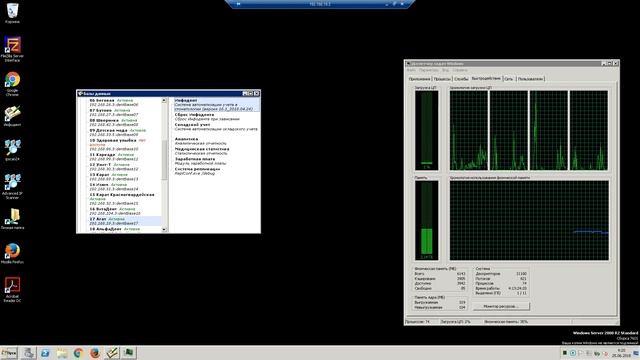The width and height of the screenshot is (640, 360).
Task: Open the Файл menu in Task Manager
Action: point(411,70)
